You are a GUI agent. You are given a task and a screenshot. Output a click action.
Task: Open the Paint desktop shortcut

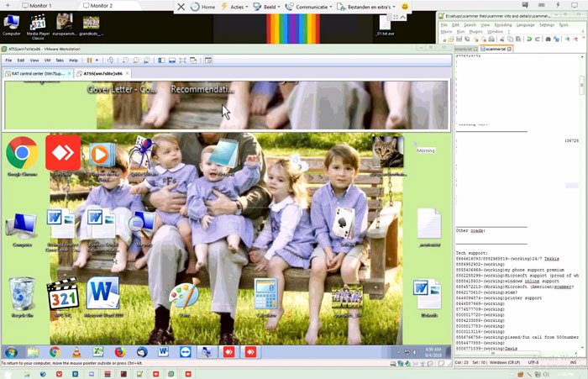pyautogui.click(x=184, y=294)
